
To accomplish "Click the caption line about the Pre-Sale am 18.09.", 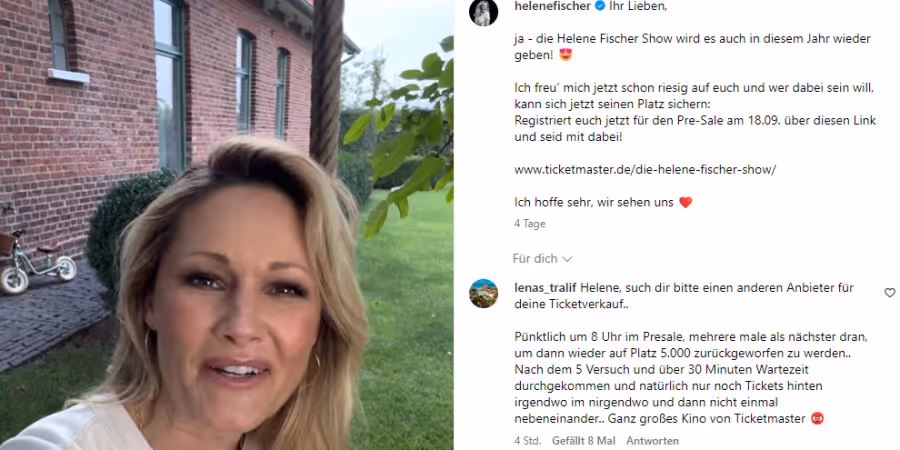I will (x=695, y=121).
